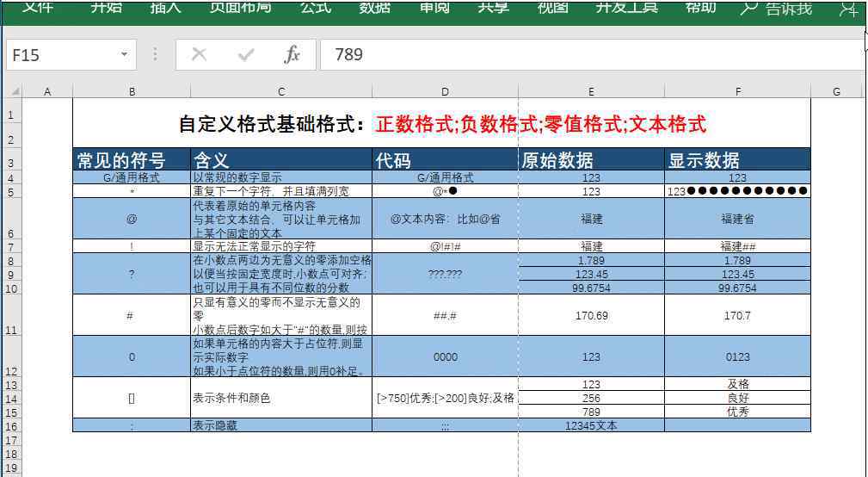Select cell showing 良好
This screenshot has width=868, height=477.
coord(738,398)
